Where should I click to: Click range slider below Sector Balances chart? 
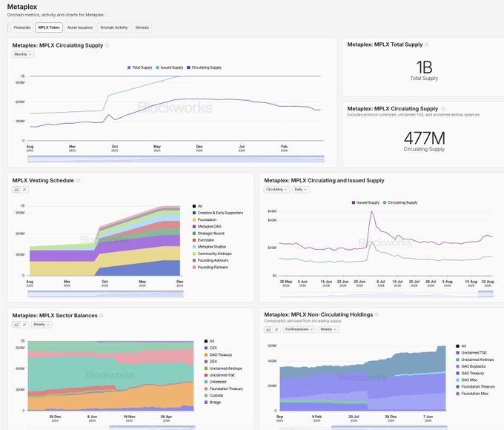[x=111, y=428]
